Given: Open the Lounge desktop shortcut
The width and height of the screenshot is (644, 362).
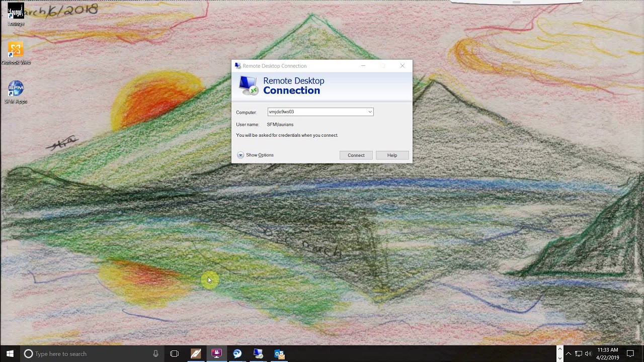Looking at the screenshot, I should [x=16, y=15].
